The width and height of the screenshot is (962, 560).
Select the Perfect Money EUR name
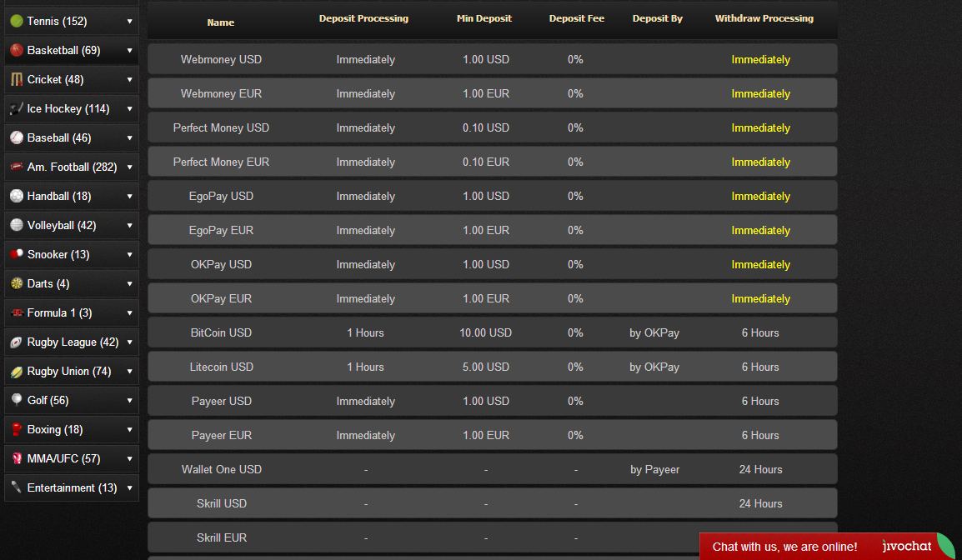221,162
